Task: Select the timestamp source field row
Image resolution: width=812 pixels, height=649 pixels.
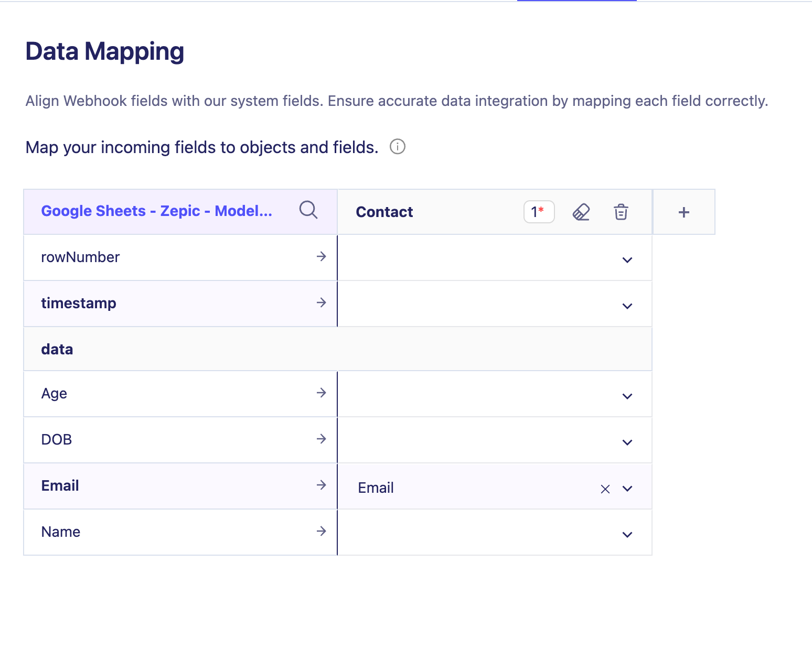Action: (157, 304)
